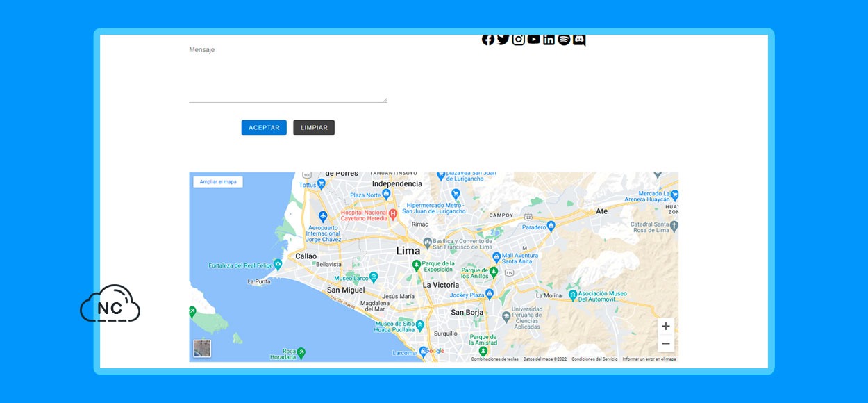The height and width of the screenshot is (403, 868).
Task: Click the Tottus shopping marker on map
Action: 322,185
